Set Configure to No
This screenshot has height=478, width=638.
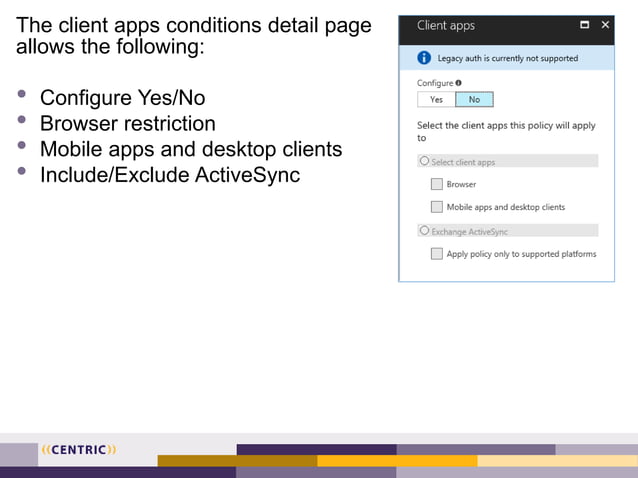tap(474, 99)
